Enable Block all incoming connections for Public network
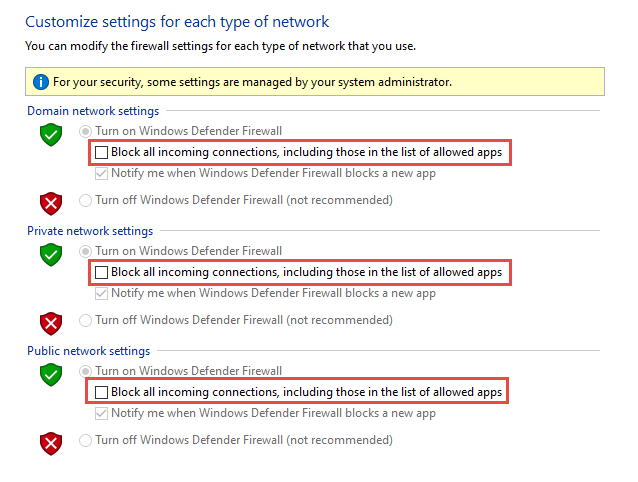Image resolution: width=638 pixels, height=482 pixels. [101, 392]
